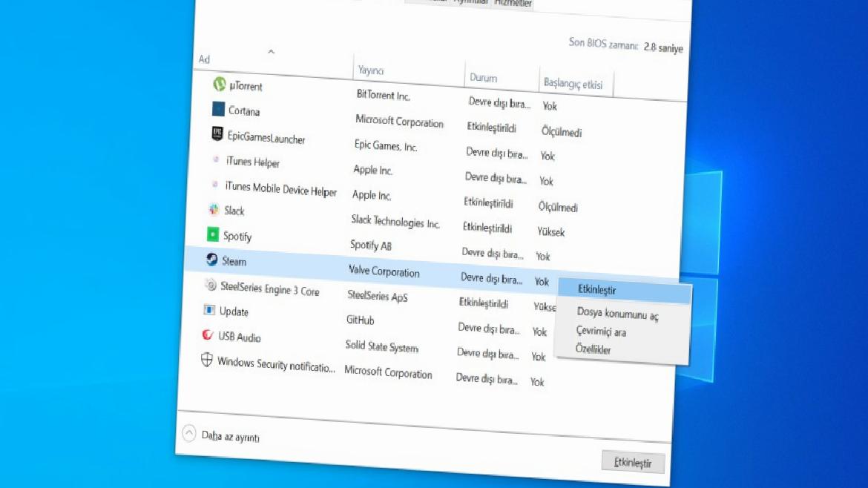This screenshot has height=488, width=868.
Task: Select the Cortana row name
Action: [244, 111]
